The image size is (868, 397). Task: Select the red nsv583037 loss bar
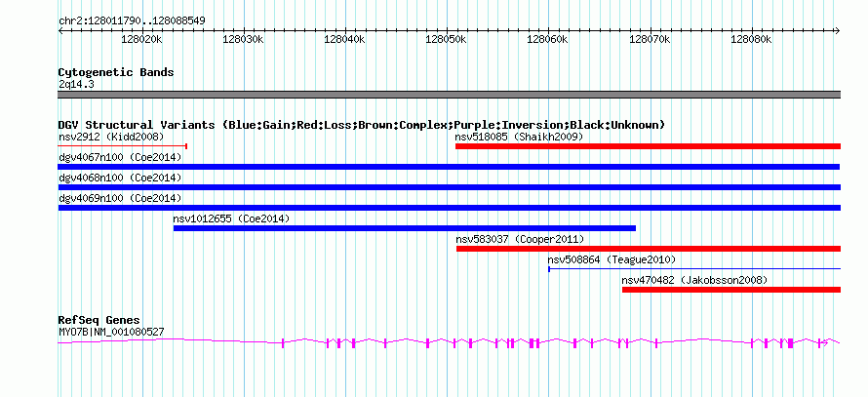tap(649, 249)
